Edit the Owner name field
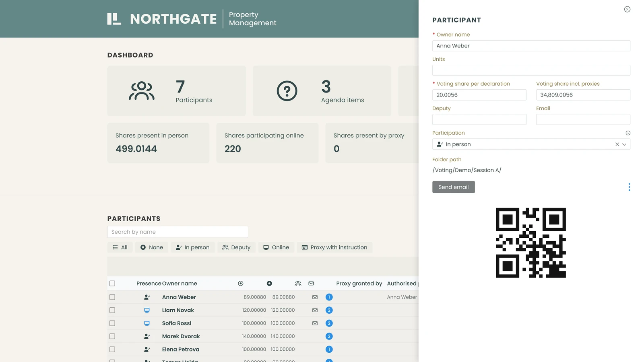 531,46
